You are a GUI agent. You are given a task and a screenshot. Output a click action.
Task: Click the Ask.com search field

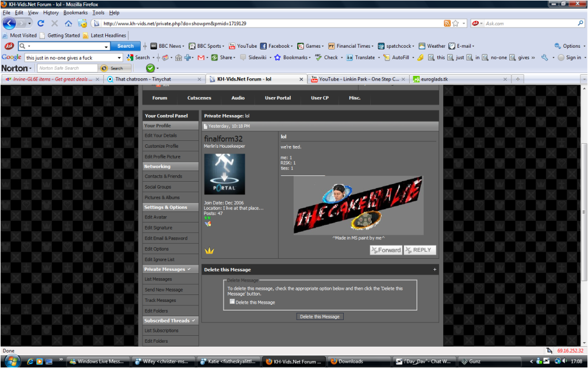pos(529,23)
